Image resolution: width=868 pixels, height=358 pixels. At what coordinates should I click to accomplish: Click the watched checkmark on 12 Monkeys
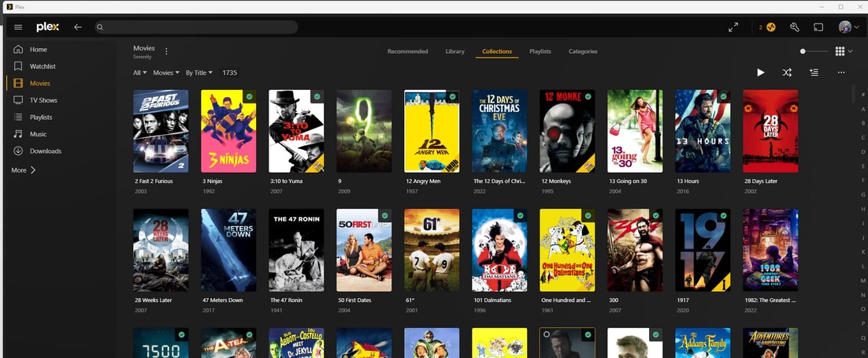pyautogui.click(x=588, y=96)
